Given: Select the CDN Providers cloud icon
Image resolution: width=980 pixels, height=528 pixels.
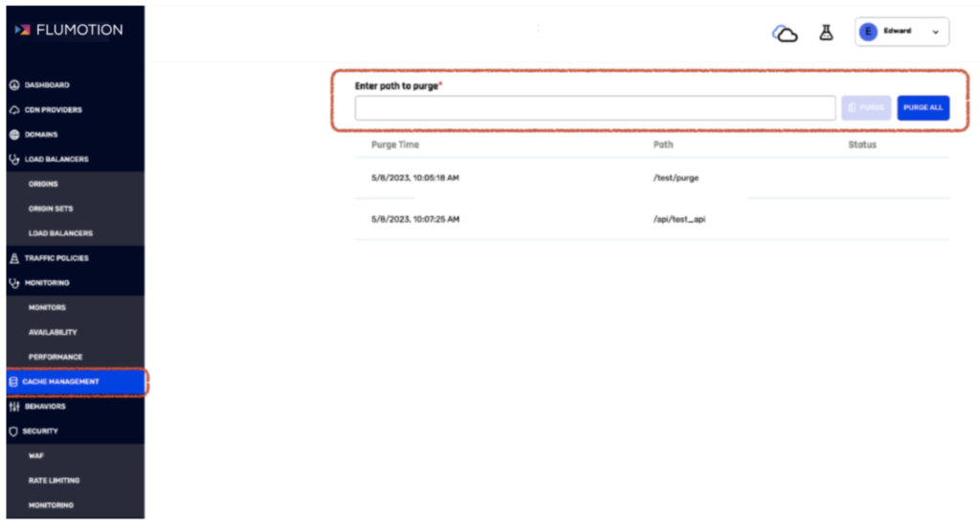Looking at the screenshot, I should tap(14, 110).
